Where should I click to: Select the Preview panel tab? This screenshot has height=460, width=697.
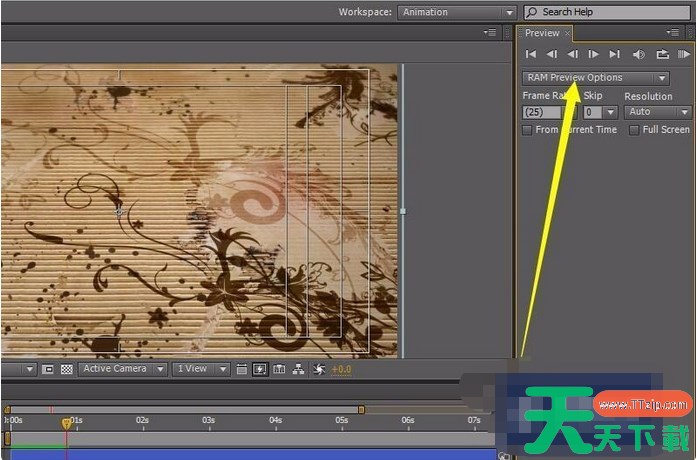[x=542, y=33]
